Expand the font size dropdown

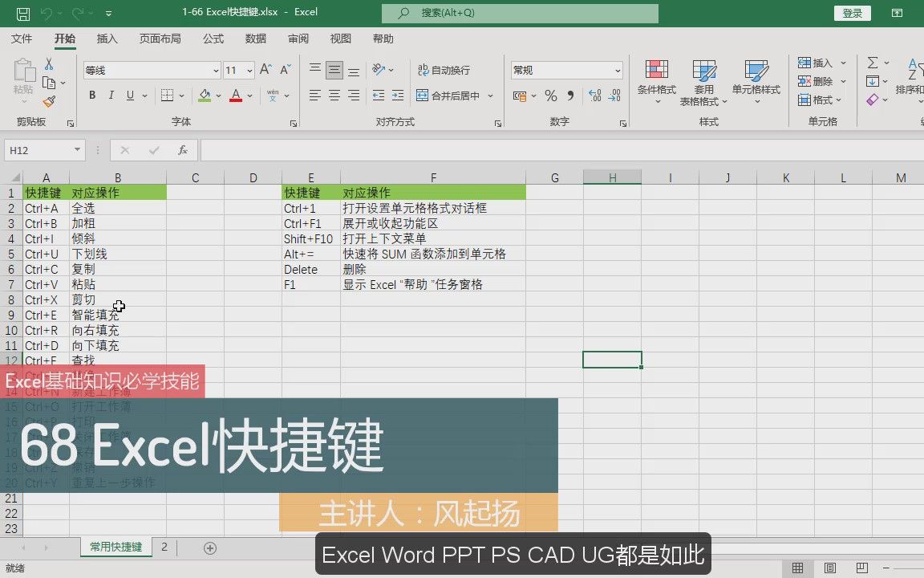[x=249, y=70]
